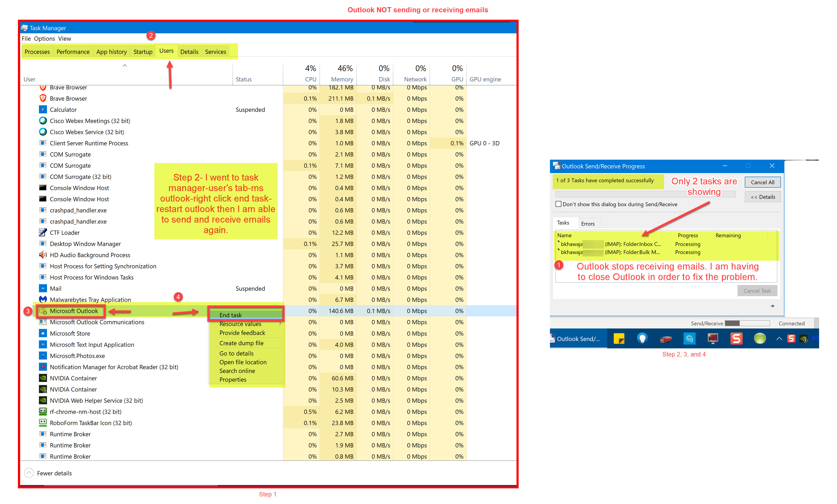Click the Cisco Webex Meetings icon
Image resolution: width=837 pixels, height=504 pixels.
pos(43,121)
